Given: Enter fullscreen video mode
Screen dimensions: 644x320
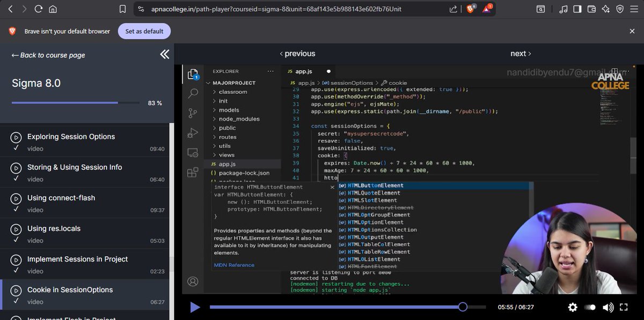Looking at the screenshot, I should (x=624, y=307).
